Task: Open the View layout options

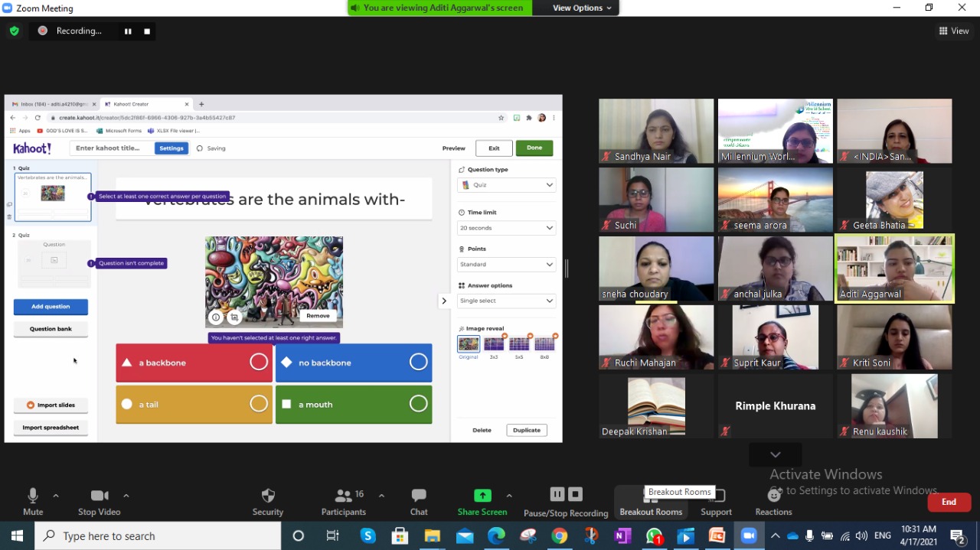Action: point(954,31)
